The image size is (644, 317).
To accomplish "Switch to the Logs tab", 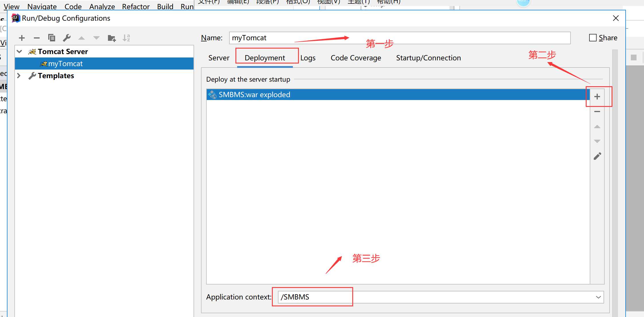I will 308,58.
